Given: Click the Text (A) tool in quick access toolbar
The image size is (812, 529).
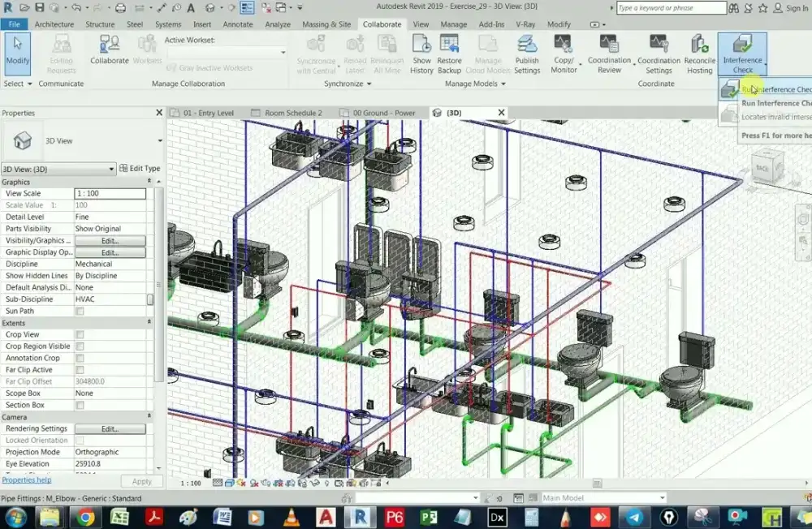Looking at the screenshot, I should click(x=191, y=7).
